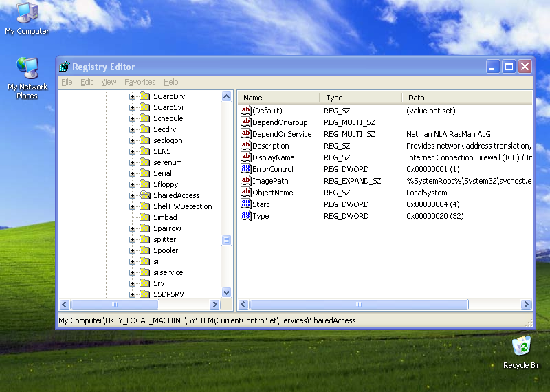The height and width of the screenshot is (392, 550).
Task: Select the SCardDrv folder icon
Action: click(x=144, y=96)
